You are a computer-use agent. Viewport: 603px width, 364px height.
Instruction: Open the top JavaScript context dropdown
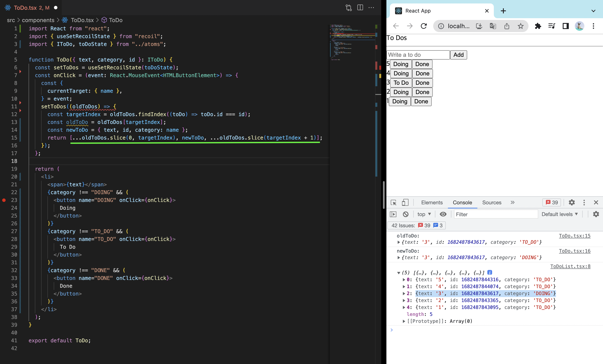tap(424, 214)
